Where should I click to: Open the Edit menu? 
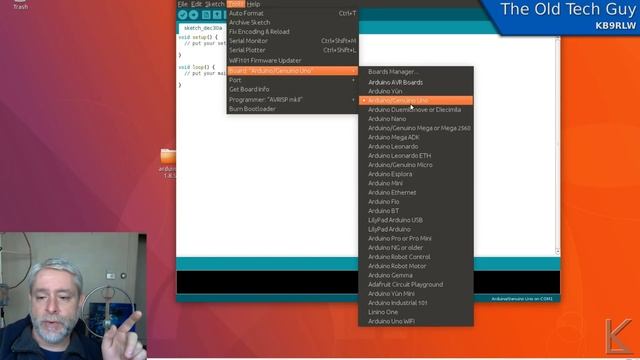[x=196, y=4]
